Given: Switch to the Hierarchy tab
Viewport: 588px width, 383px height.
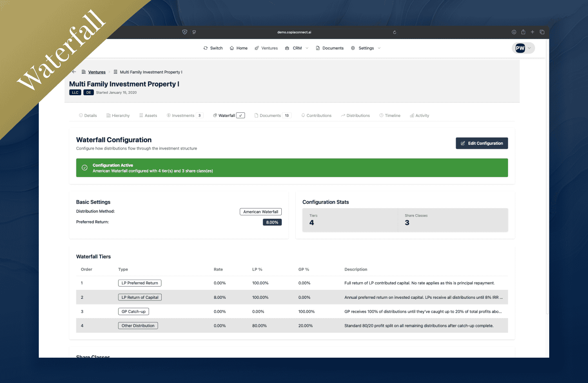Looking at the screenshot, I should pos(118,115).
